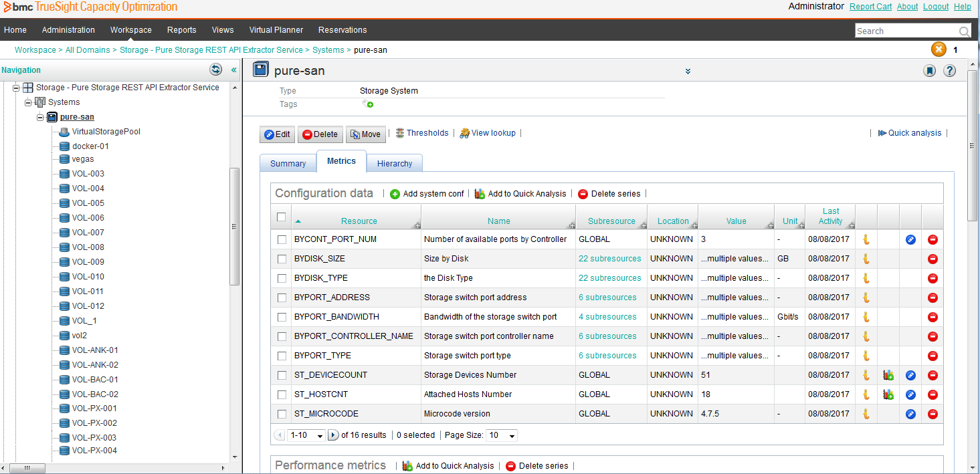Image resolution: width=980 pixels, height=474 pixels.
Task: Delete the BYDISK_SIZE row with red icon
Action: tap(933, 259)
